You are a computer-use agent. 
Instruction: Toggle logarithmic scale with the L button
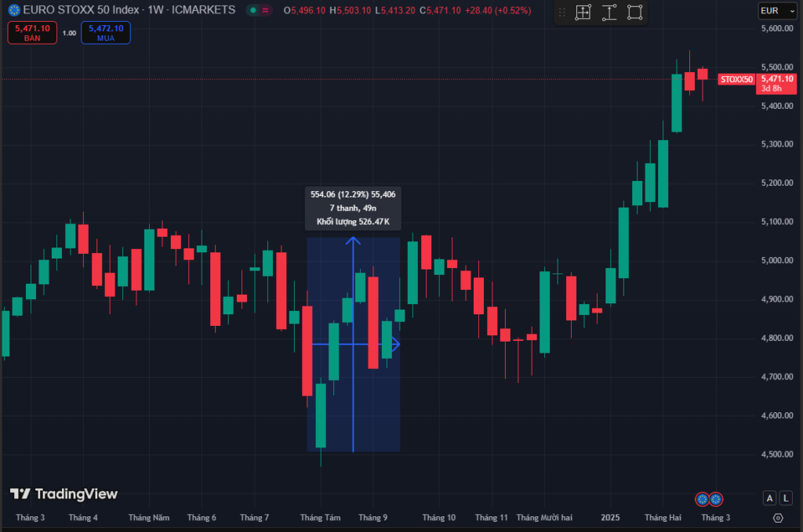coord(784,498)
